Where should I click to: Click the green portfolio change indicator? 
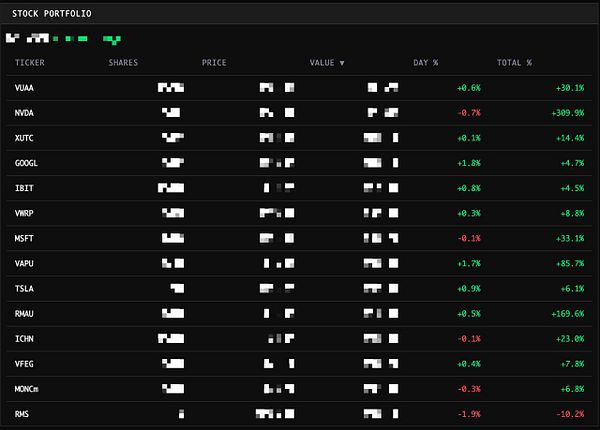click(112, 39)
